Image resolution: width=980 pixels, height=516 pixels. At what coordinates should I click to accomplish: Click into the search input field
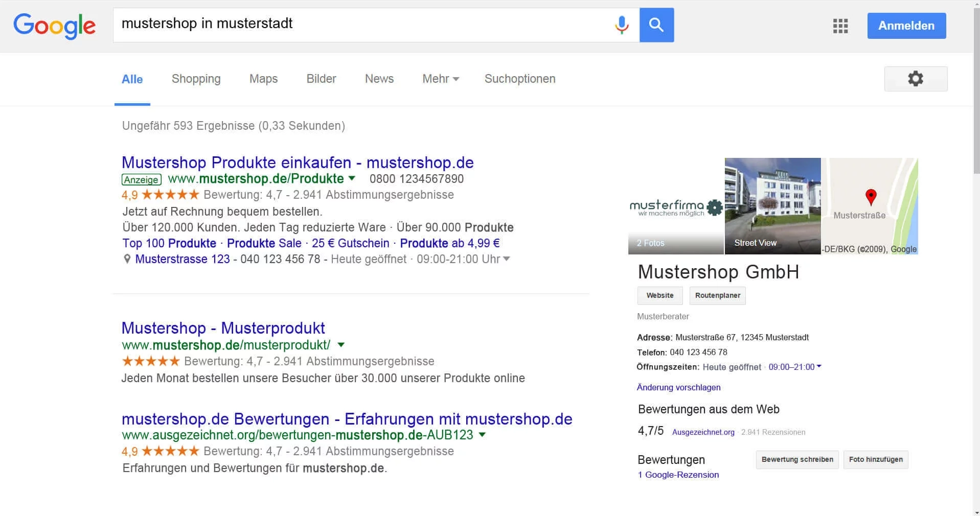[x=358, y=25]
